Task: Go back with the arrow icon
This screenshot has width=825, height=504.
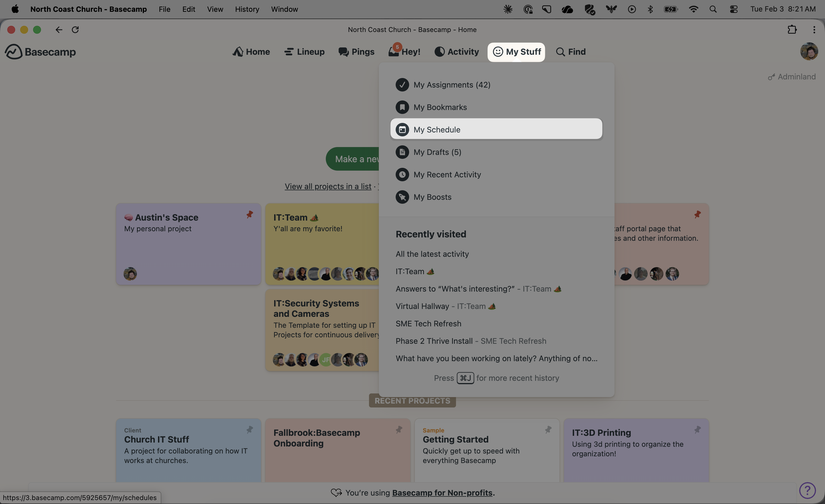Action: [59, 30]
